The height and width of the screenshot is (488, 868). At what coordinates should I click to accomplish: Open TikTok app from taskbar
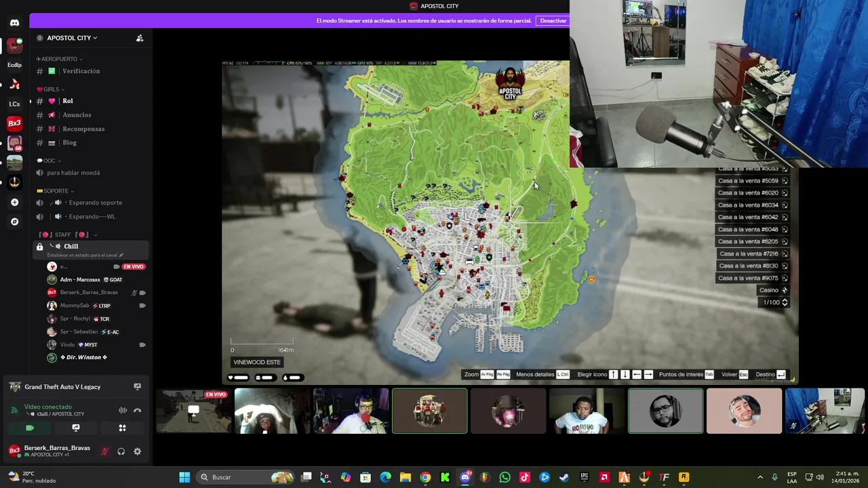(525, 477)
